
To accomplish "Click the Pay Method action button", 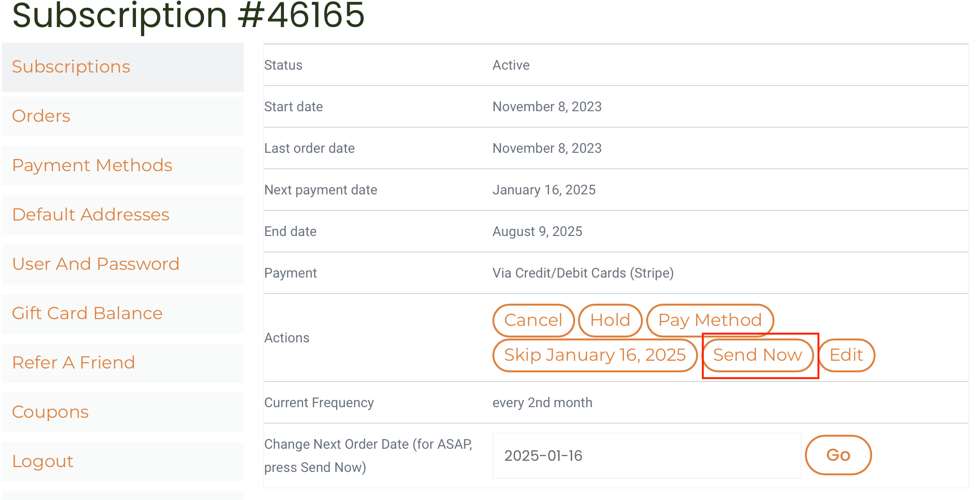I will pyautogui.click(x=710, y=320).
